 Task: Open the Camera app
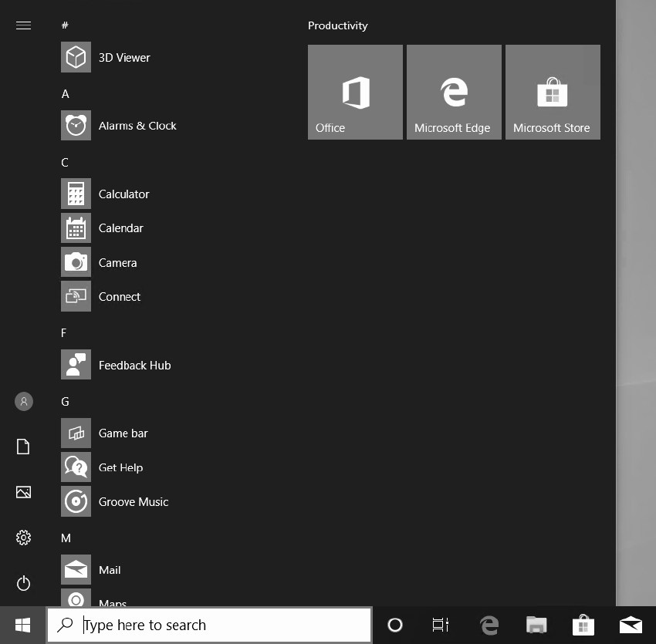click(117, 262)
